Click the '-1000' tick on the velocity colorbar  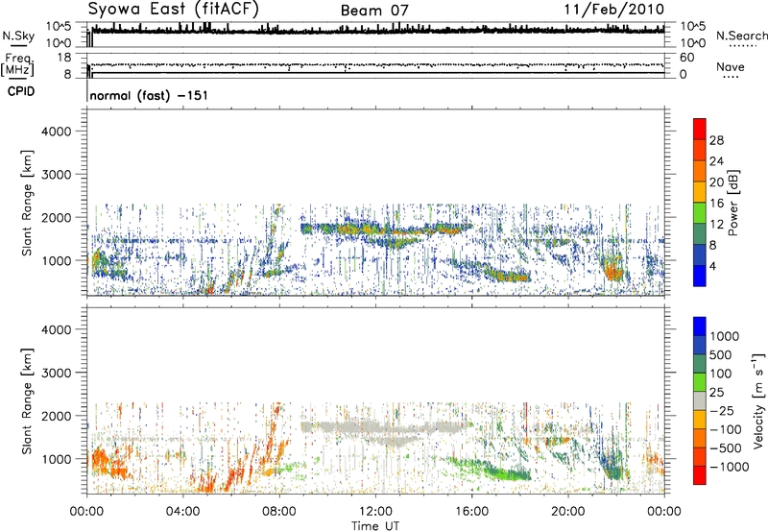[729, 467]
